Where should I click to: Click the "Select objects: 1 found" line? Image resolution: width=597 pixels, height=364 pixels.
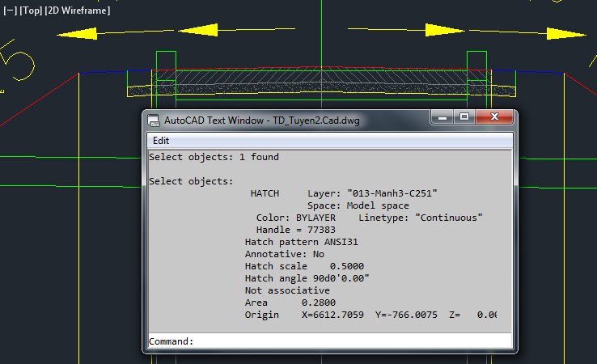pos(214,157)
